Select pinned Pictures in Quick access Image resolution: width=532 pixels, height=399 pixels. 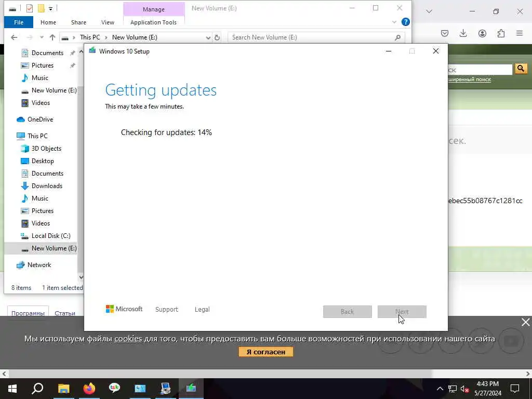click(x=43, y=65)
